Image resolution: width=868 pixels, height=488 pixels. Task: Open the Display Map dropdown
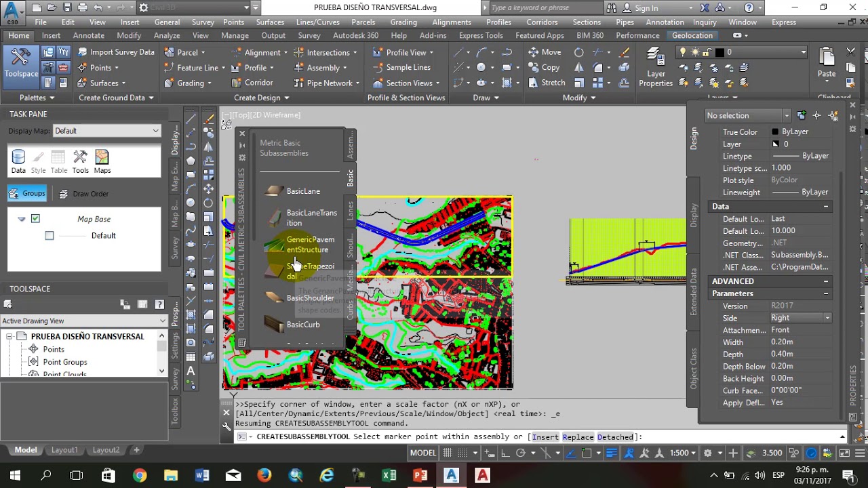(106, 131)
